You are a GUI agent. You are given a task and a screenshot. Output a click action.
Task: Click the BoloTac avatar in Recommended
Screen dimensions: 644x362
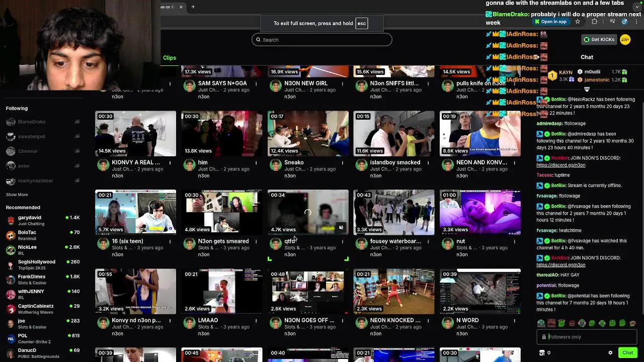coord(11,235)
